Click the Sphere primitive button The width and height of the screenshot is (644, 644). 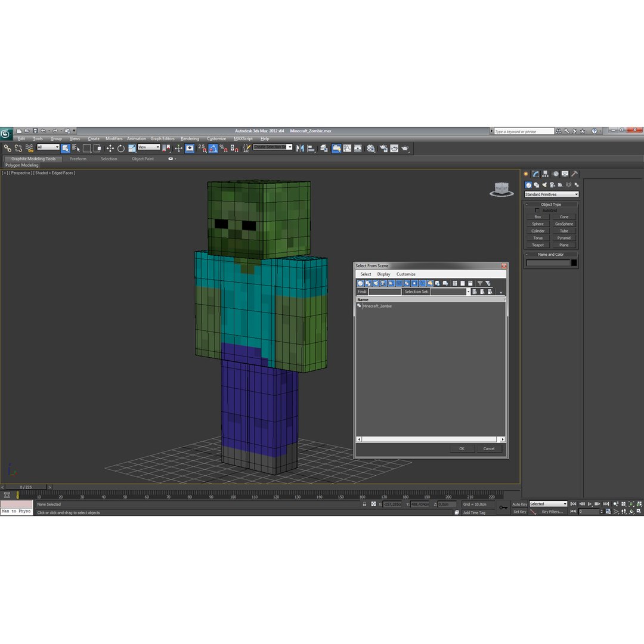tap(538, 224)
